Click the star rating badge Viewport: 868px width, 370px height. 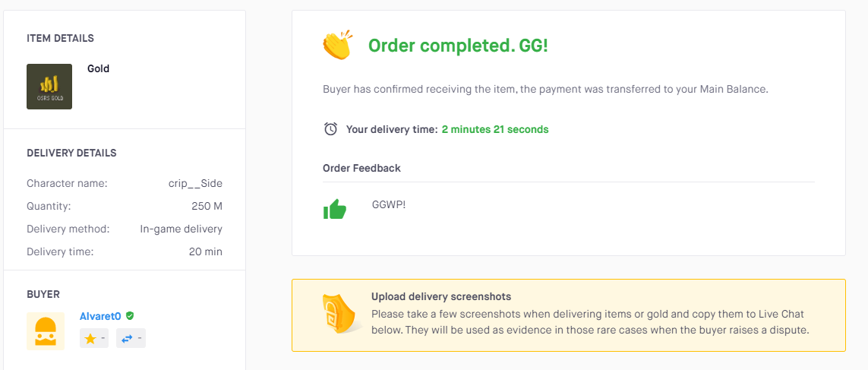coord(94,338)
